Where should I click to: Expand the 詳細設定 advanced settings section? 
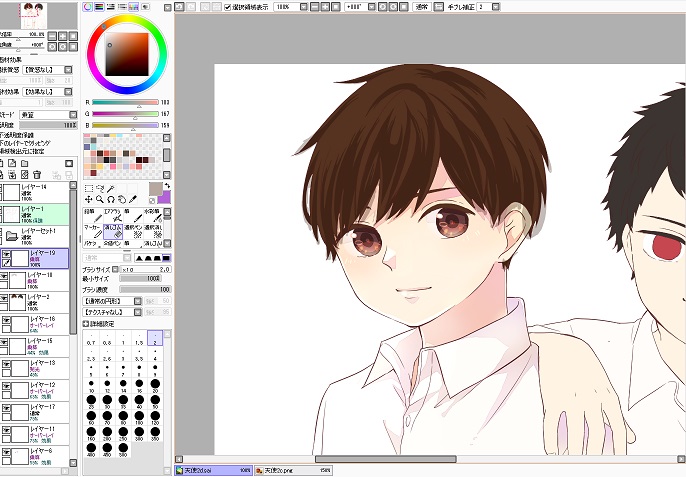[x=86, y=324]
